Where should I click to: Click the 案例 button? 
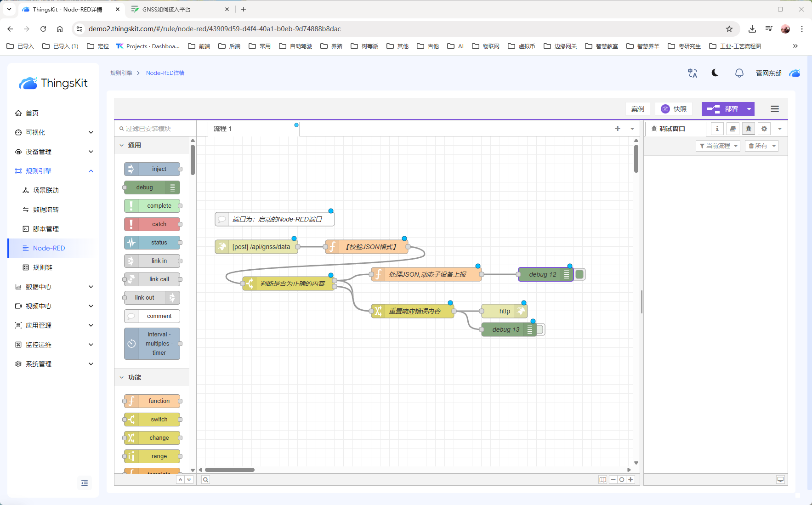tap(637, 109)
